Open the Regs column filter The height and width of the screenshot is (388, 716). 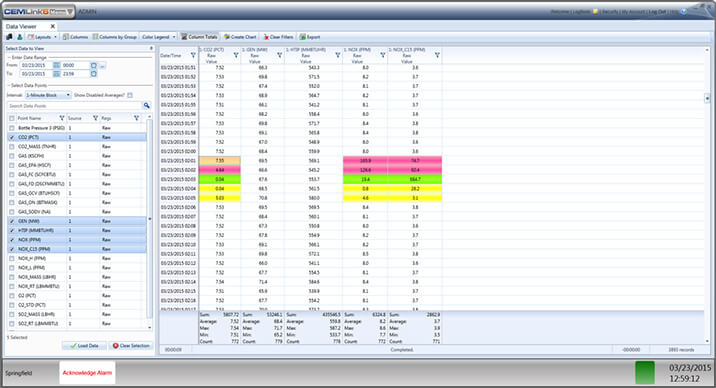click(137, 118)
